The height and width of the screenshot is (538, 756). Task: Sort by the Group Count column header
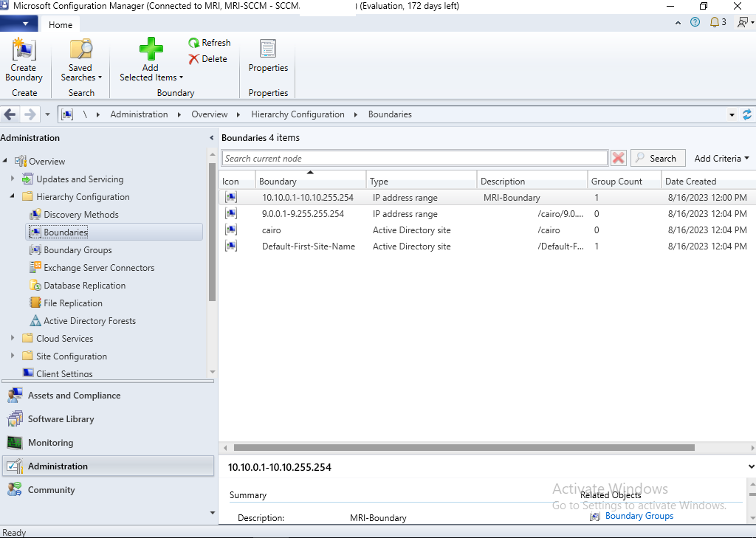(x=624, y=182)
